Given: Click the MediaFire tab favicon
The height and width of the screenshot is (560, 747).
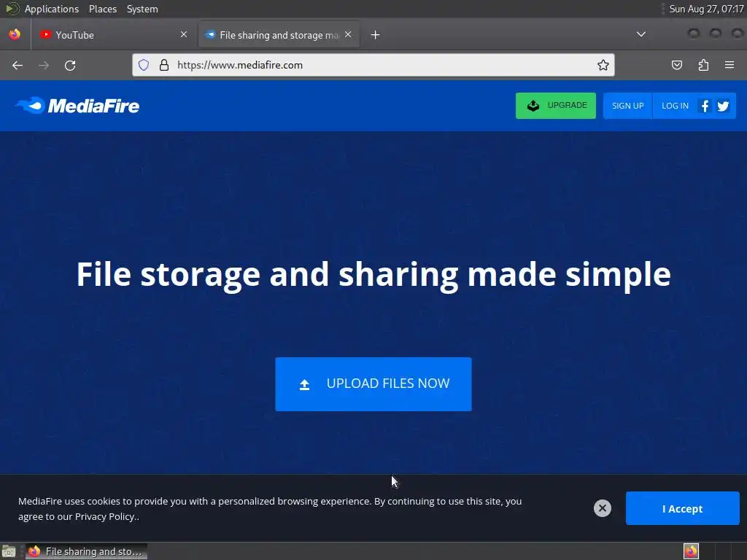Looking at the screenshot, I should click(x=210, y=34).
